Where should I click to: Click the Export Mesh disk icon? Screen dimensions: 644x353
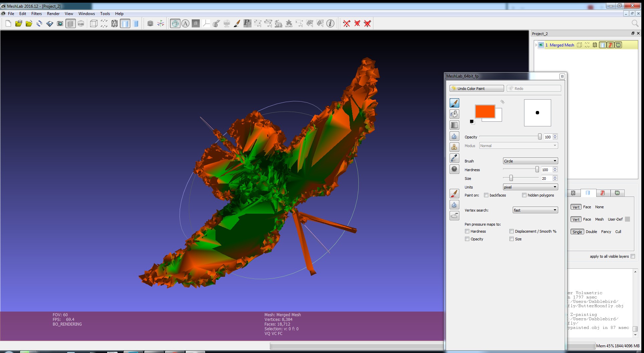[50, 23]
